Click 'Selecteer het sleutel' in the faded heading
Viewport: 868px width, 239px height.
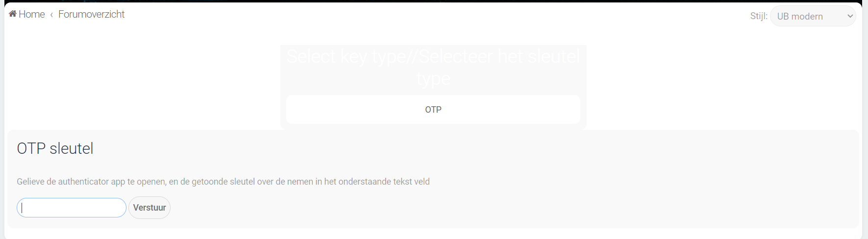(499, 57)
